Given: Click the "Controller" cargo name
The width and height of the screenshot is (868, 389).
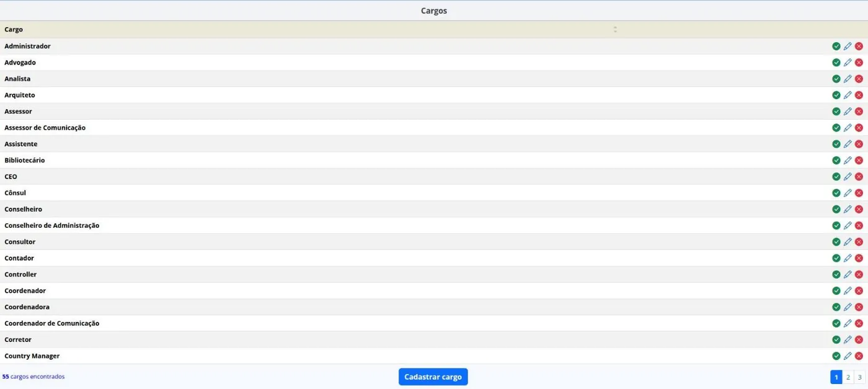Looking at the screenshot, I should (x=20, y=274).
